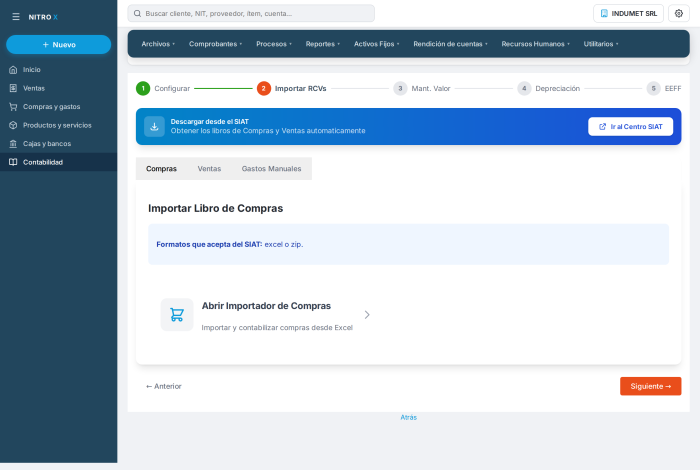Select the Ventas sidebar icon
700x470 pixels.
point(13,88)
